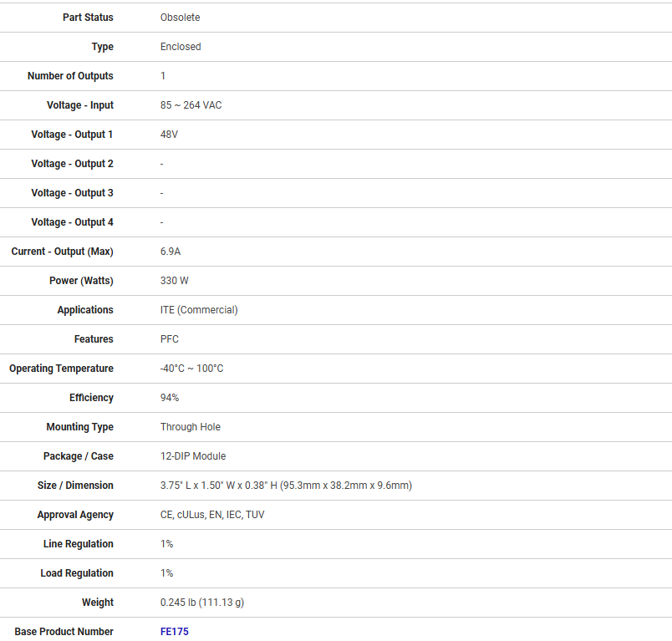Select the Number of Outputs label
The width and height of the screenshot is (672, 641).
tap(70, 76)
